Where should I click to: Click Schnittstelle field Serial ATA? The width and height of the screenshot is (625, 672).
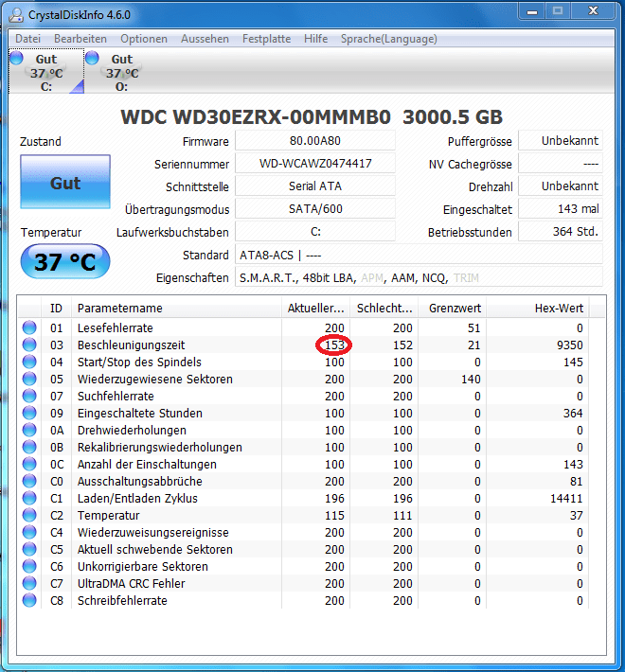click(x=315, y=186)
